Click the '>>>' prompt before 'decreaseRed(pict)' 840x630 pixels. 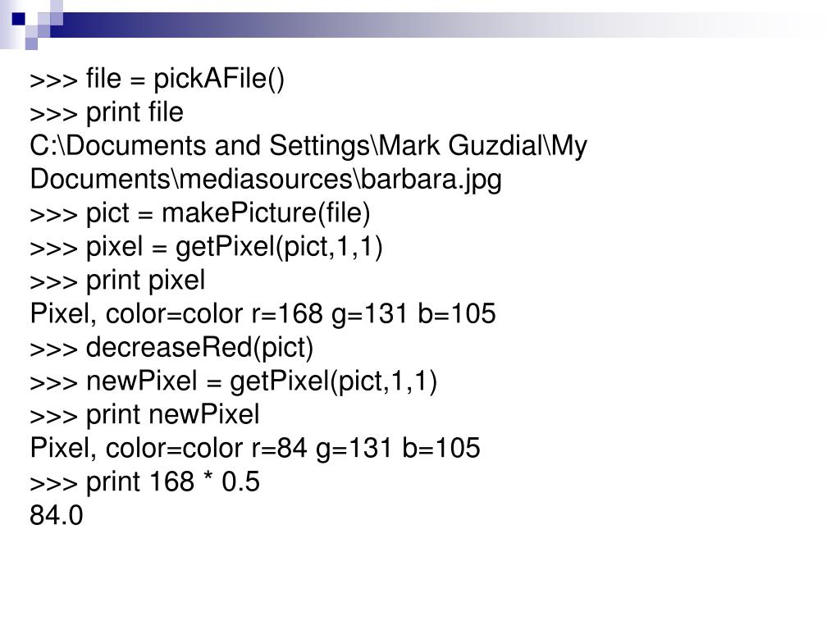point(53,348)
